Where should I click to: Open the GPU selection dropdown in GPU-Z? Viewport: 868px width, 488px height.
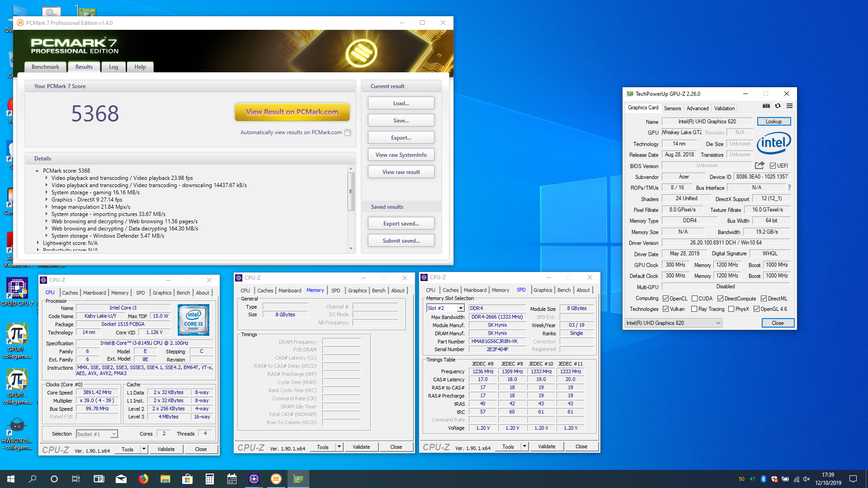pos(673,323)
